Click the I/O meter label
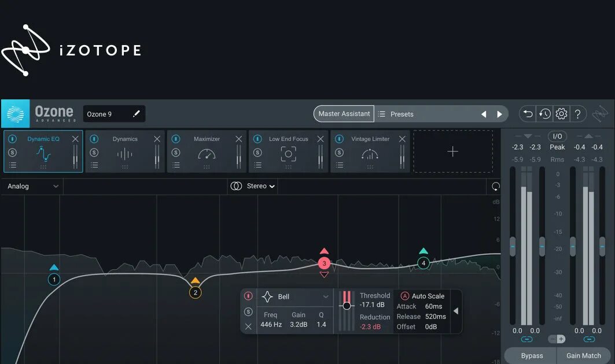Image resolution: width=615 pixels, height=364 pixels. (557, 136)
